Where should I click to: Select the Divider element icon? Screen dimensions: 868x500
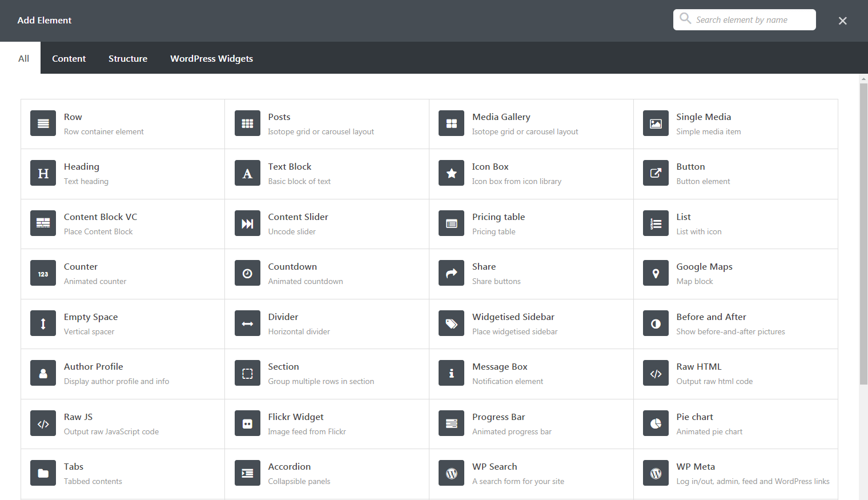click(x=247, y=323)
